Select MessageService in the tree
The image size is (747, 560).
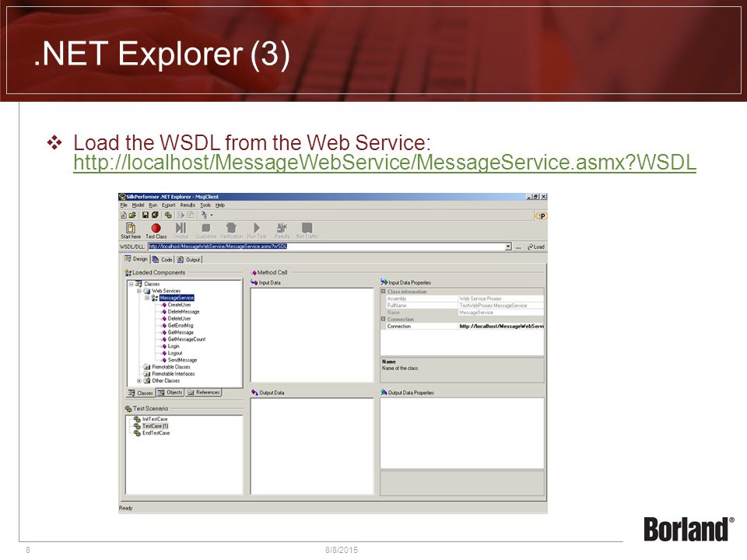(x=177, y=298)
